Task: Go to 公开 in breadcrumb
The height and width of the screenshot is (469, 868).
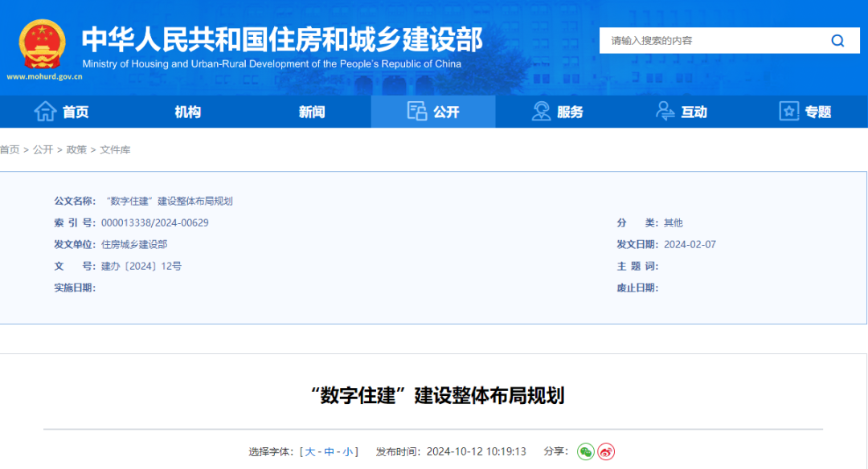Action: (43, 150)
